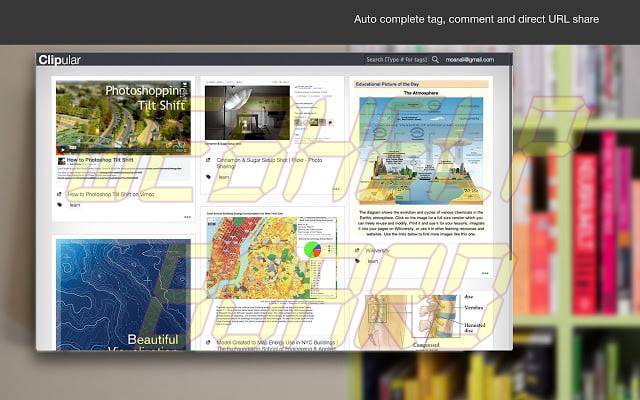Open the How to Photoshop Tilt Shift on Vimeo link
The height and width of the screenshot is (400, 640).
pyautogui.click(x=111, y=194)
